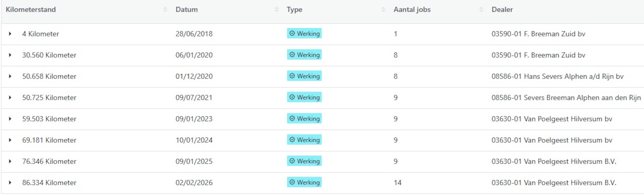
Task: Expand the 30.560 Kilometer row details
Action: click(10, 55)
